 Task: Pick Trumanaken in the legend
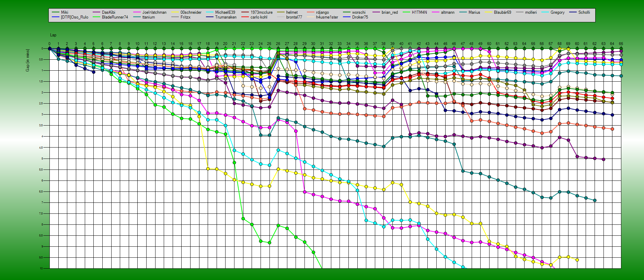[226, 17]
